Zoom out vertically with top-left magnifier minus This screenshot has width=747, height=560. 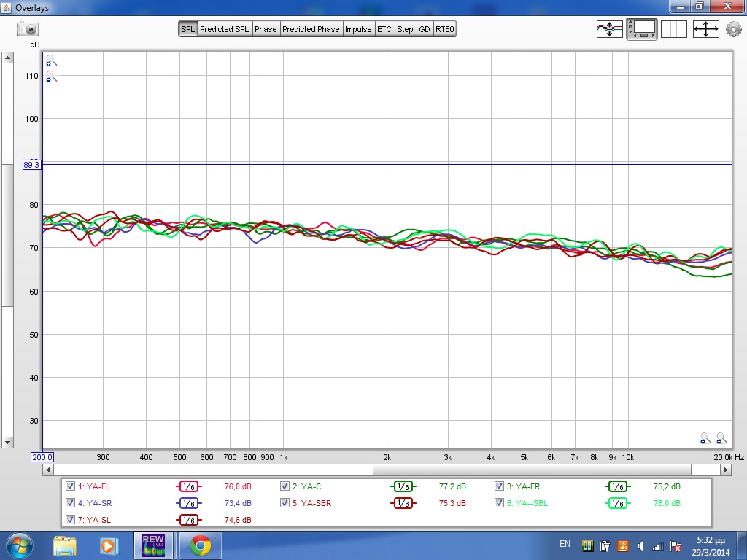pyautogui.click(x=50, y=76)
